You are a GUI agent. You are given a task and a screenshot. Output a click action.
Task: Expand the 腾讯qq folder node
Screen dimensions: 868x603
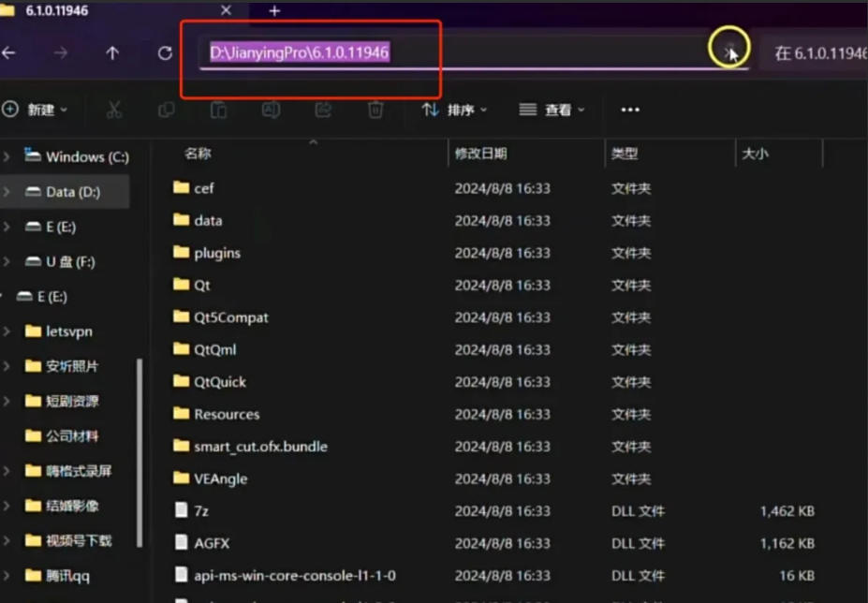(7, 575)
